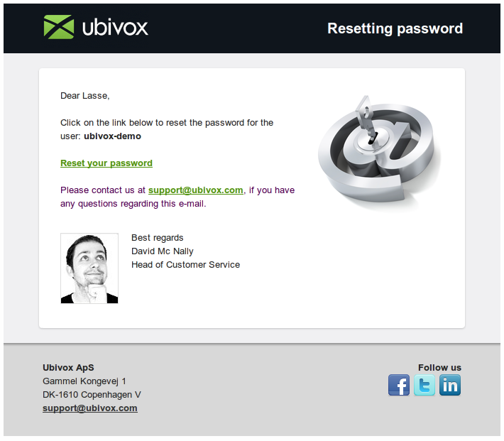Click the Ubivox ApS company name

[68, 367]
